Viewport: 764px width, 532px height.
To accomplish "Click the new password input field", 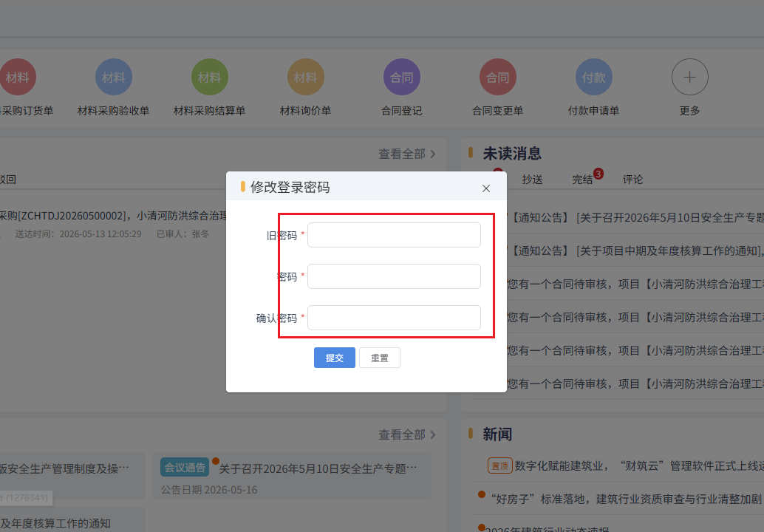I will point(394,276).
